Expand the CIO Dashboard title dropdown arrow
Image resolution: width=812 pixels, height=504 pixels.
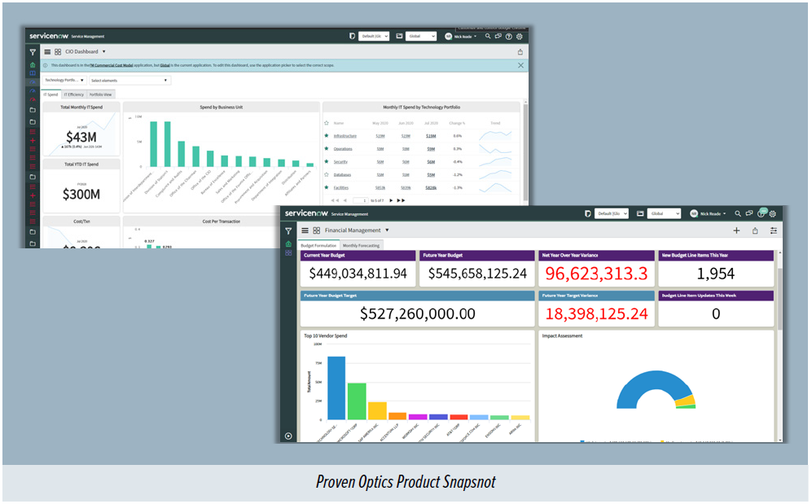pos(103,52)
